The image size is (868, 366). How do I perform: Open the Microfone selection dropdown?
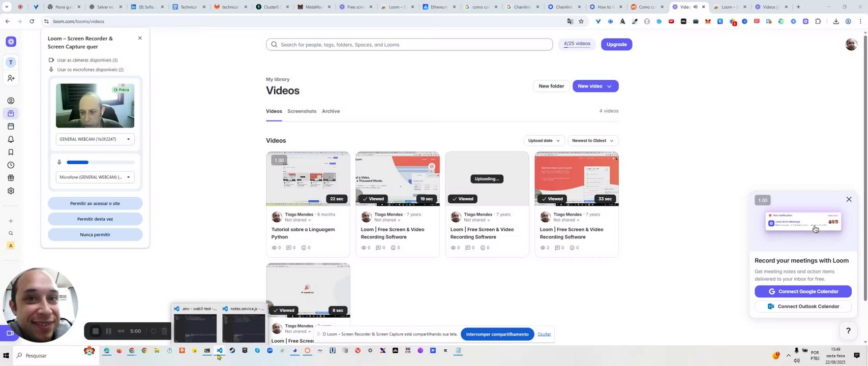tap(95, 177)
